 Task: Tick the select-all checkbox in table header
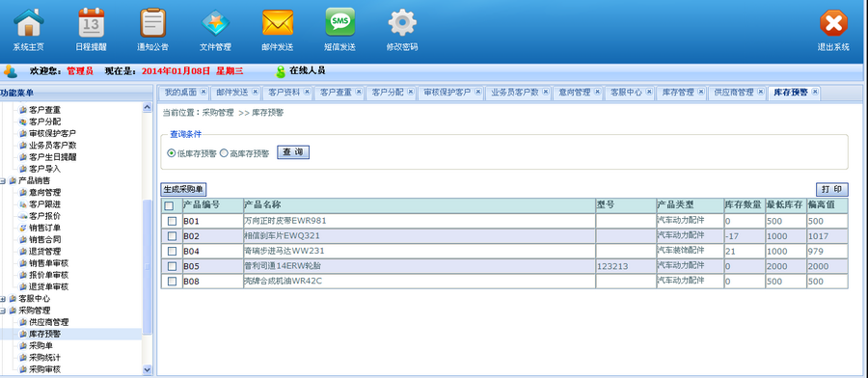[170, 206]
